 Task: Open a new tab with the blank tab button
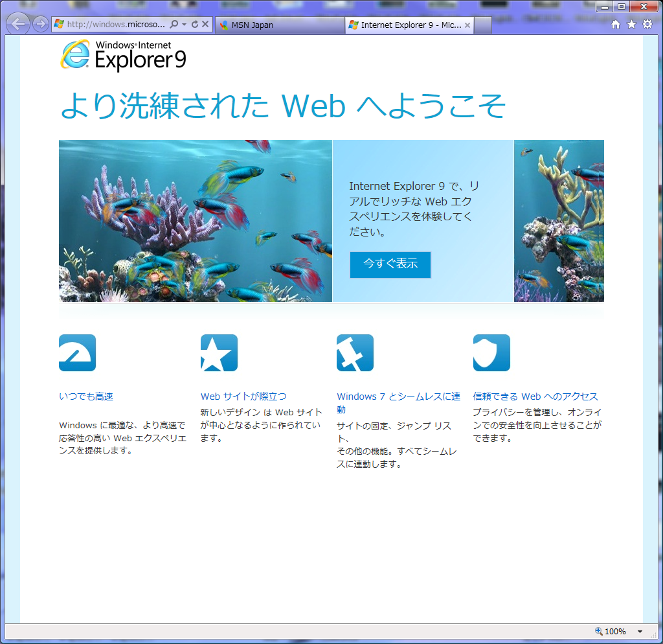point(483,25)
